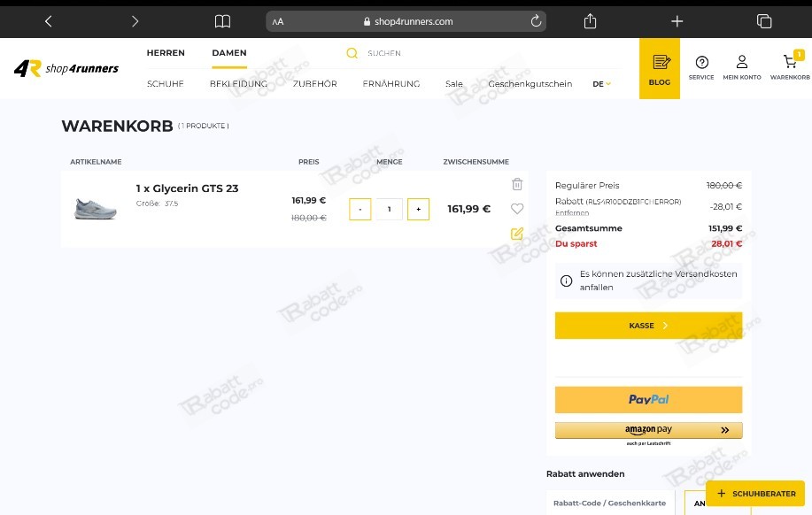Viewport: 812px width, 515px height.
Task: Add item to wishlist heart icon
Action: (x=517, y=209)
